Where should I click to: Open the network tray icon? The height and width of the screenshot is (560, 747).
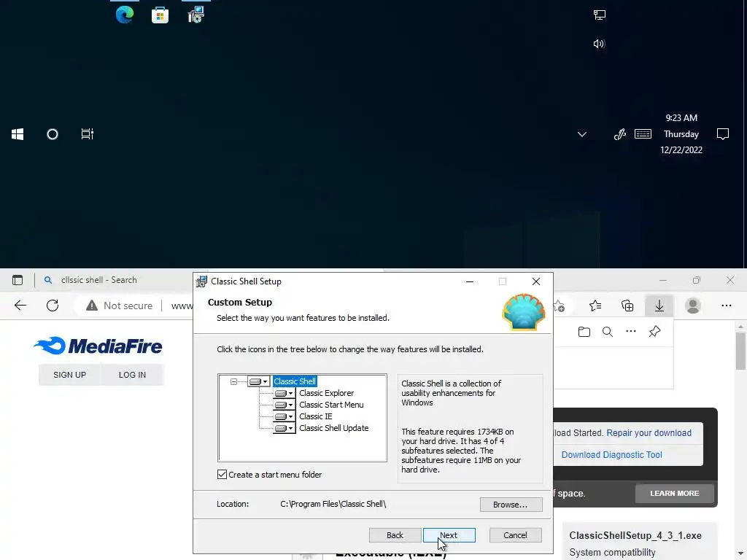pyautogui.click(x=600, y=15)
